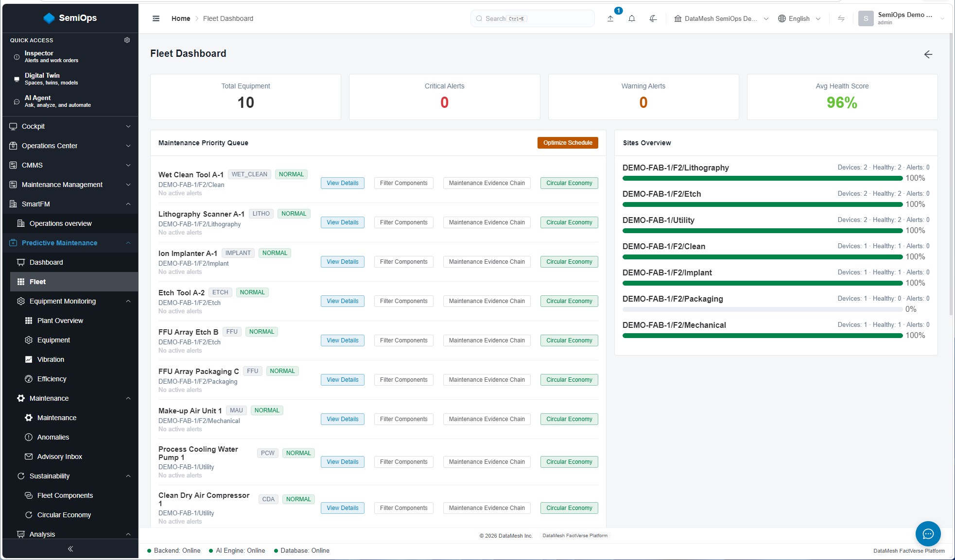This screenshot has width=955, height=560.
Task: Select the Fleet menu item
Action: [74, 282]
